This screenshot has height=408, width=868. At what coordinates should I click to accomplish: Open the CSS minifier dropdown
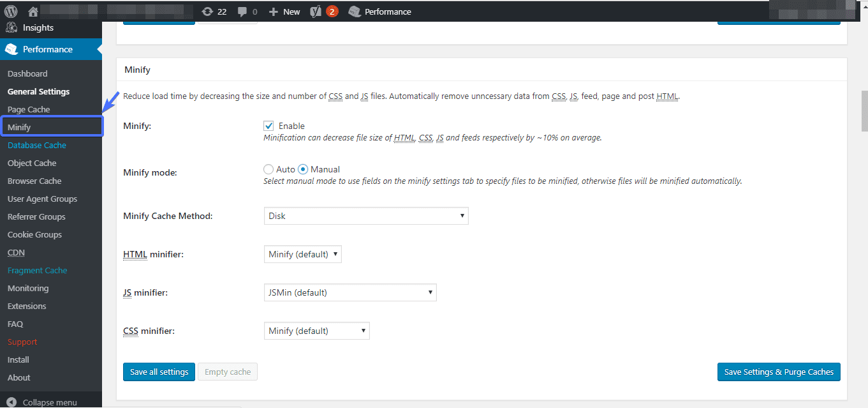[316, 331]
